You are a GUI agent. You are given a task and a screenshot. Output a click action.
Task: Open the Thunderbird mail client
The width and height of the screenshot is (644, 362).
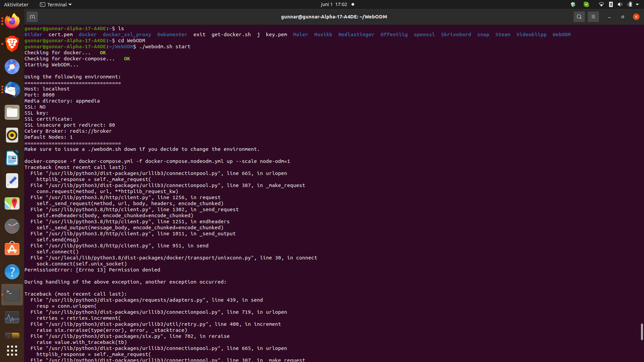pos(12,89)
